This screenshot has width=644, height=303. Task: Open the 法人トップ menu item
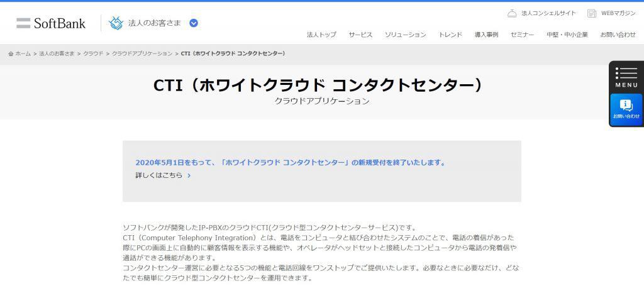321,35
